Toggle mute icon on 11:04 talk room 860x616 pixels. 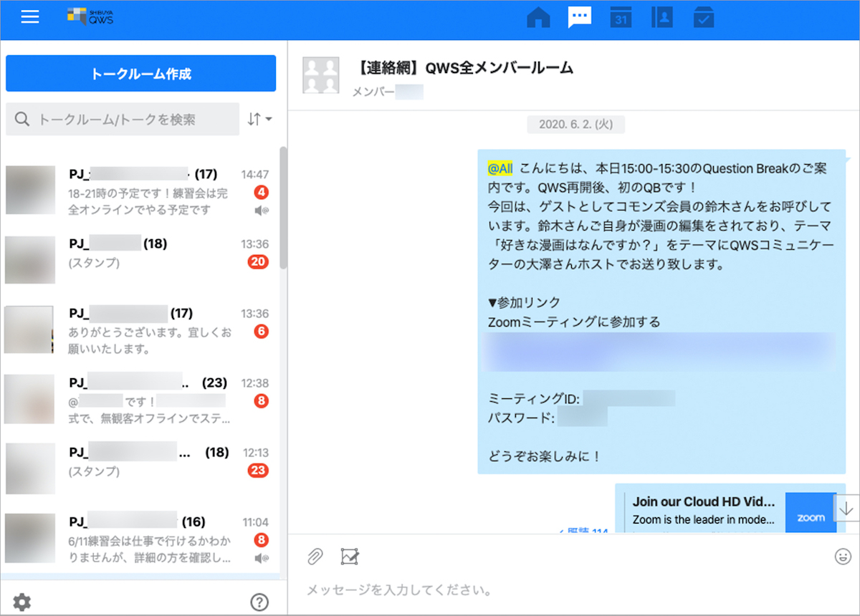(262, 558)
